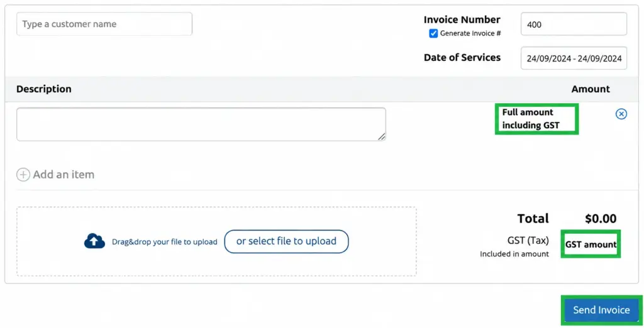Click the or select file to upload button
Image resolution: width=644 pixels, height=328 pixels.
click(x=286, y=241)
